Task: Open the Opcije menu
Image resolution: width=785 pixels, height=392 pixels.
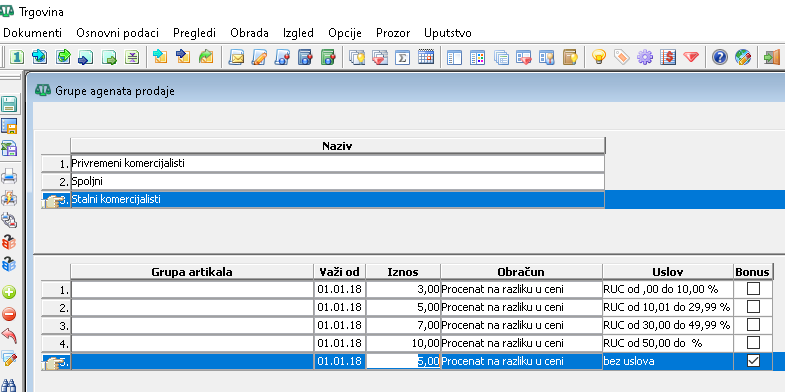Action: coord(345,33)
